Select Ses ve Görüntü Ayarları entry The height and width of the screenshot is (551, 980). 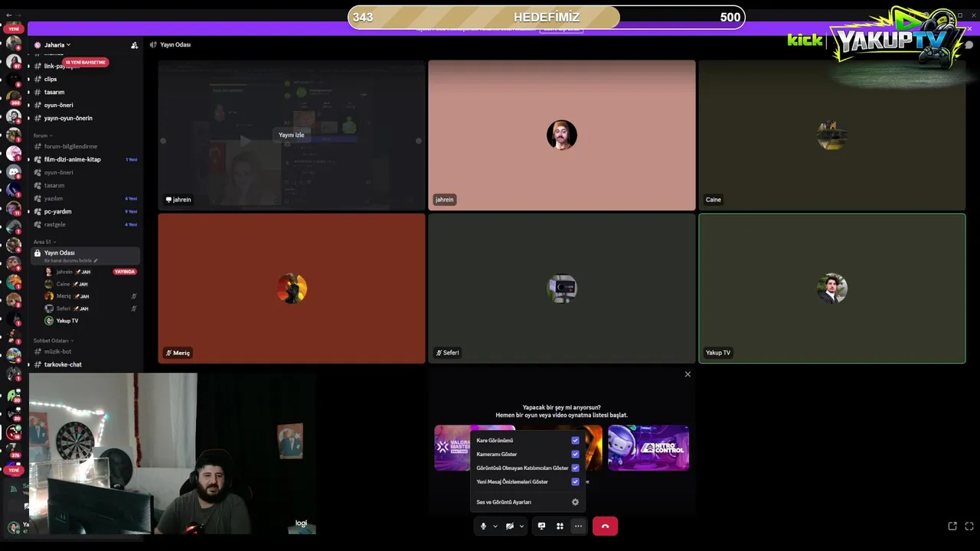point(528,502)
